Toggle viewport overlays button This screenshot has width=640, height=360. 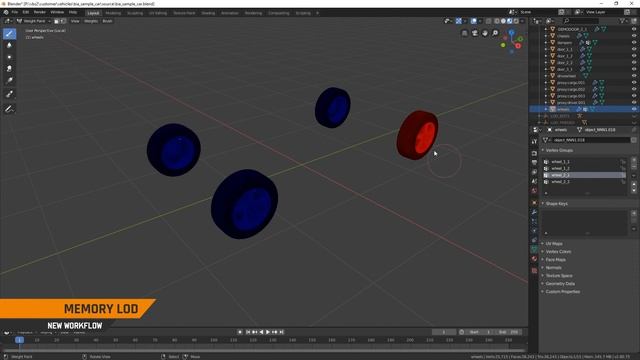474,21
